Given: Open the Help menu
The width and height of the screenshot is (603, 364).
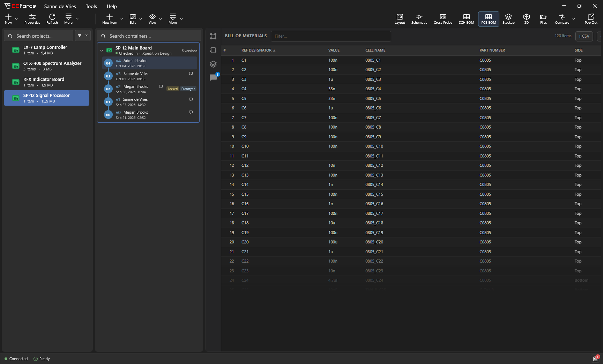Looking at the screenshot, I should click(112, 6).
